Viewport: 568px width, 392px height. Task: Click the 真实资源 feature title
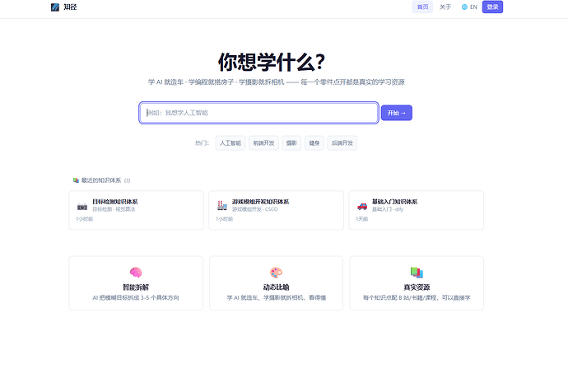tap(417, 287)
